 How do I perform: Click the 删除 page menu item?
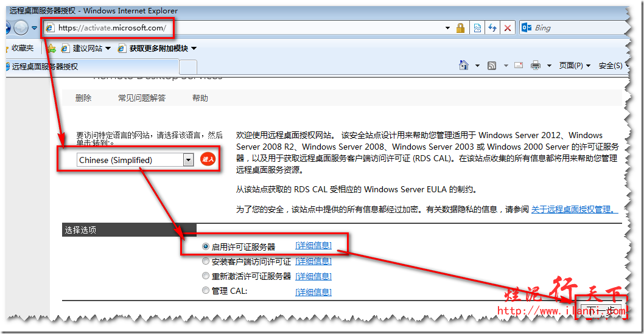pyautogui.click(x=83, y=98)
